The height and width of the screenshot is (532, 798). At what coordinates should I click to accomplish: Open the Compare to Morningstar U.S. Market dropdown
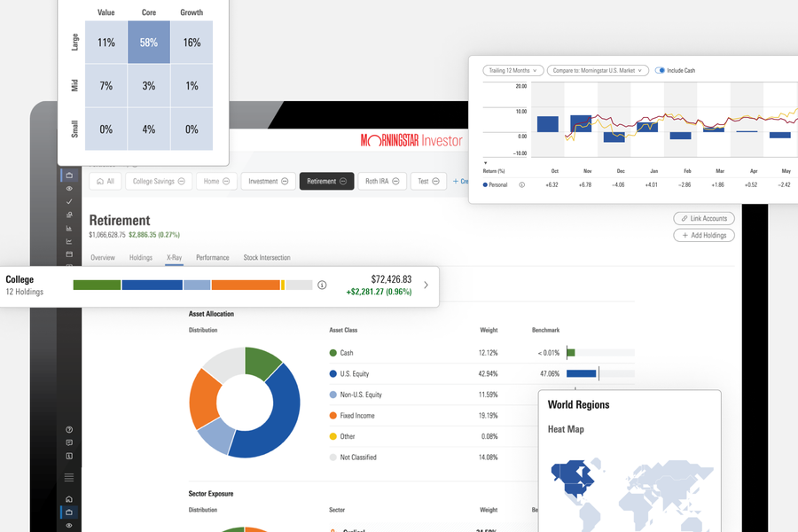click(598, 69)
